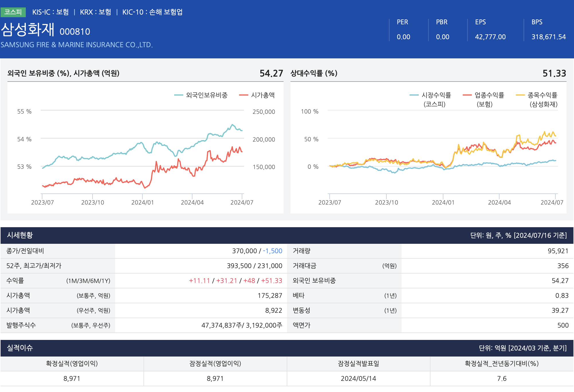Click the 2024/01 marker on foreign ownership chart
Viewport: 574px width, 392px height.
[x=142, y=202]
